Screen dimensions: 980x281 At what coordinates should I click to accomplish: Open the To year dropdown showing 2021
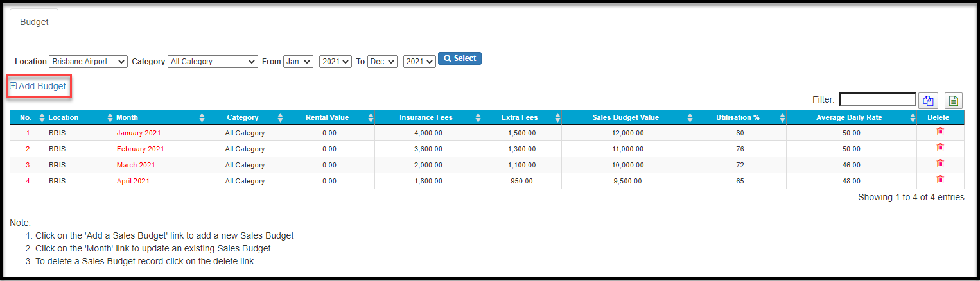click(419, 62)
